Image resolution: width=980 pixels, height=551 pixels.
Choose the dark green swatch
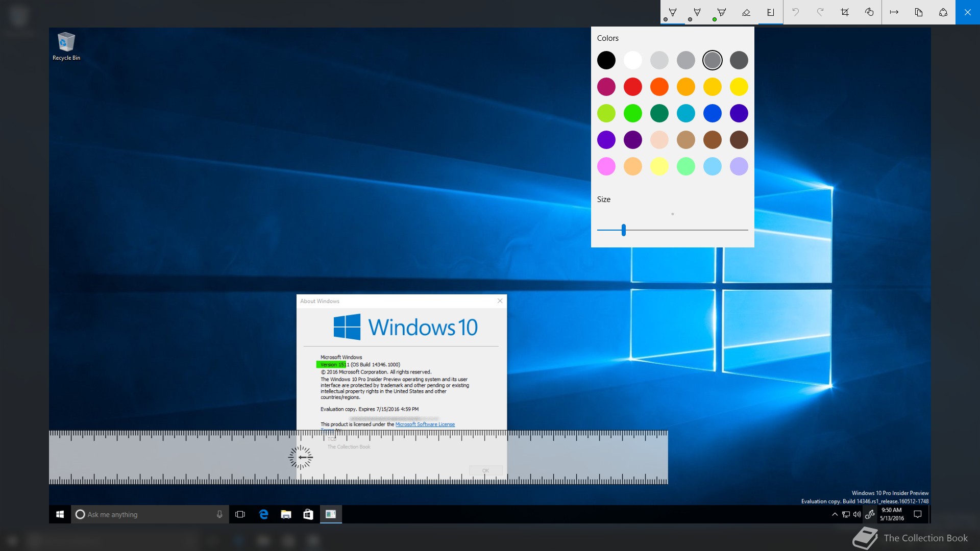tap(659, 113)
